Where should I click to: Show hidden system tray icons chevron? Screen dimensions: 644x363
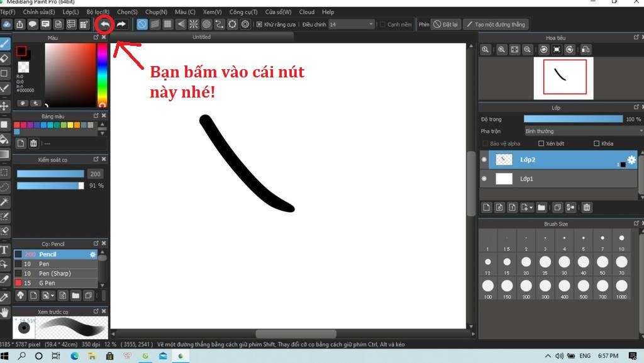pyautogui.click(x=548, y=356)
